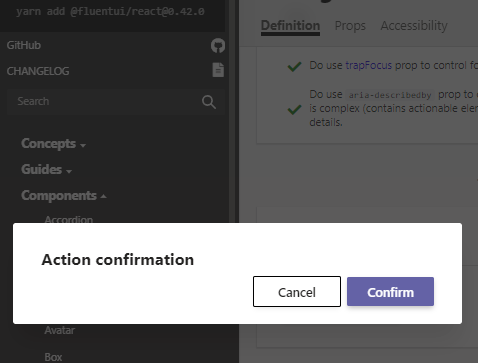Open the CHANGELOG document icon
The width and height of the screenshot is (478, 363).
218,70
